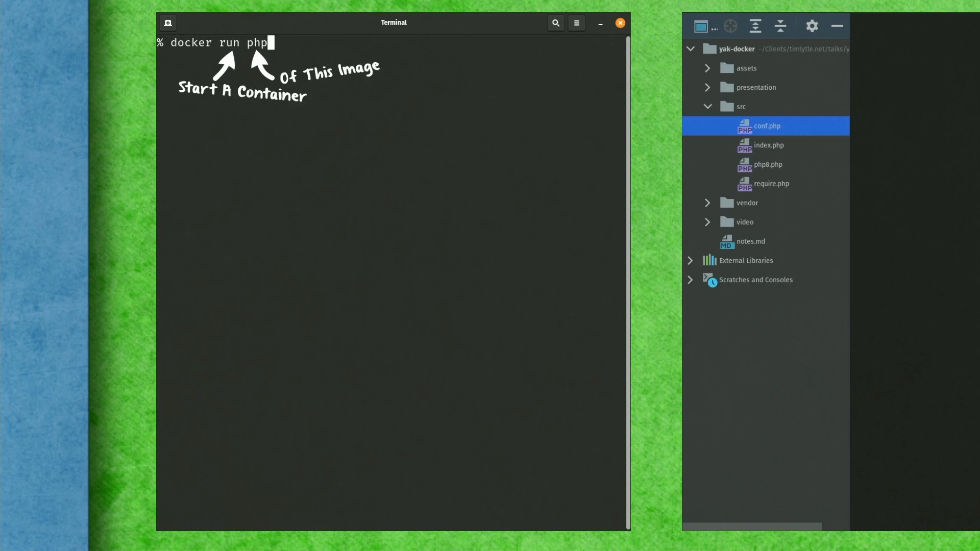980x551 pixels.
Task: Click the search icon in terminal window
Action: click(556, 22)
